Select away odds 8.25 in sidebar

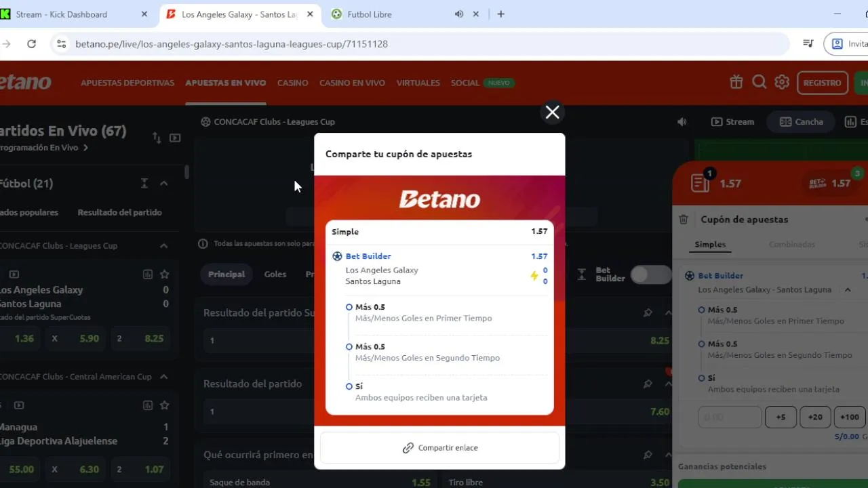[141, 338]
